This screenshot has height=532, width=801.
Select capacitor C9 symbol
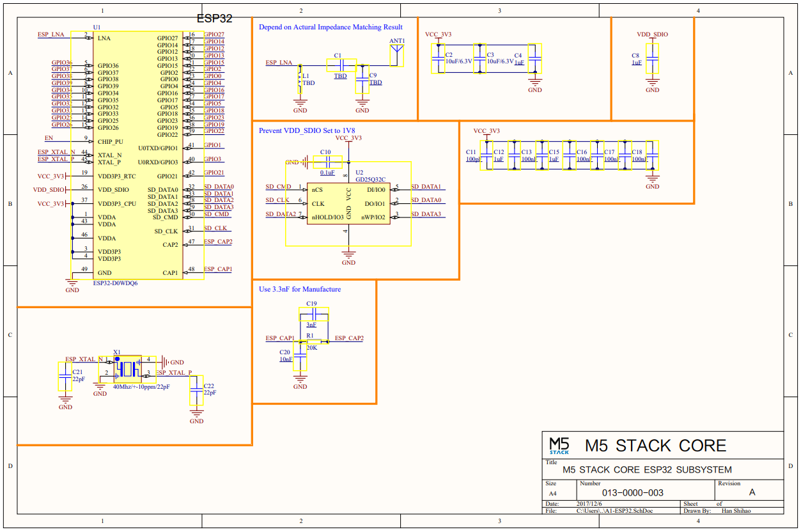click(362, 79)
